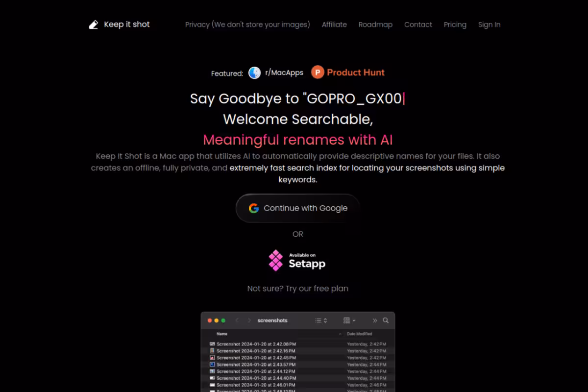
Task: Open the Pricing page
Action: pos(455,24)
